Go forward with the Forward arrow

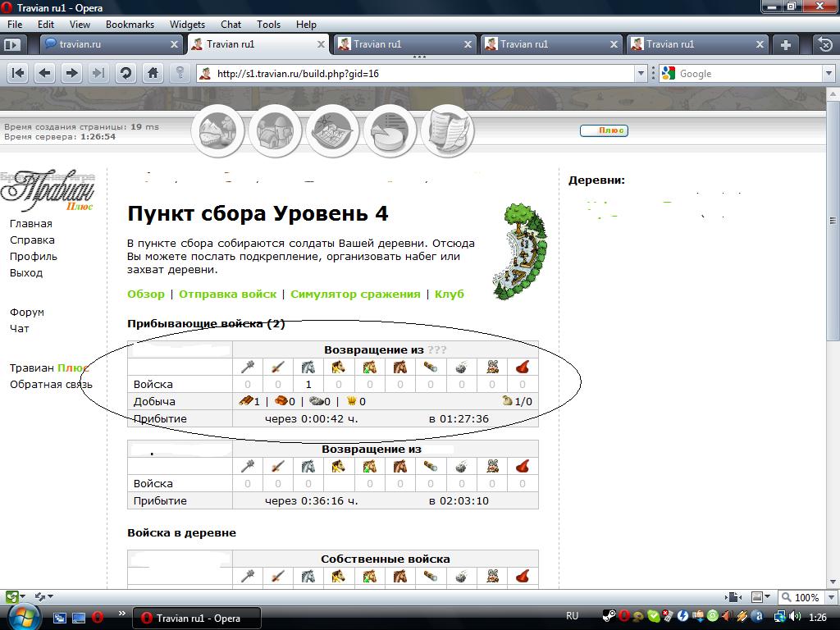pos(72,73)
